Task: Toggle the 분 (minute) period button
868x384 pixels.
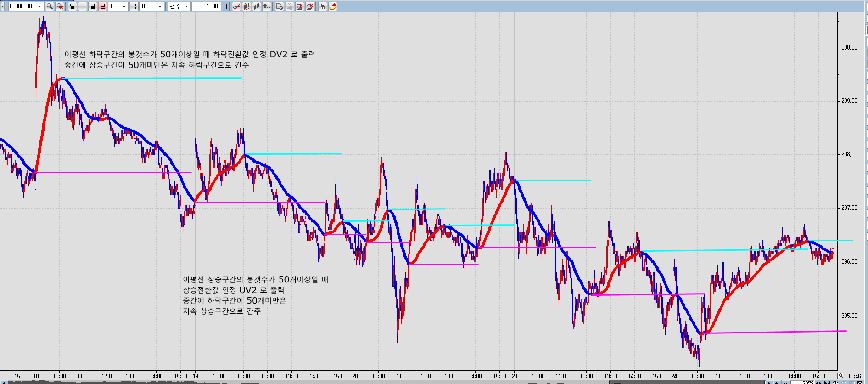Action: click(103, 6)
